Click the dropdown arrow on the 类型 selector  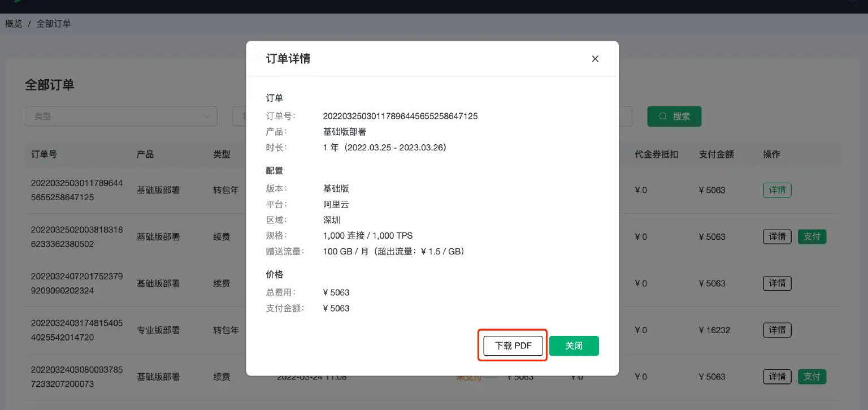pos(207,116)
